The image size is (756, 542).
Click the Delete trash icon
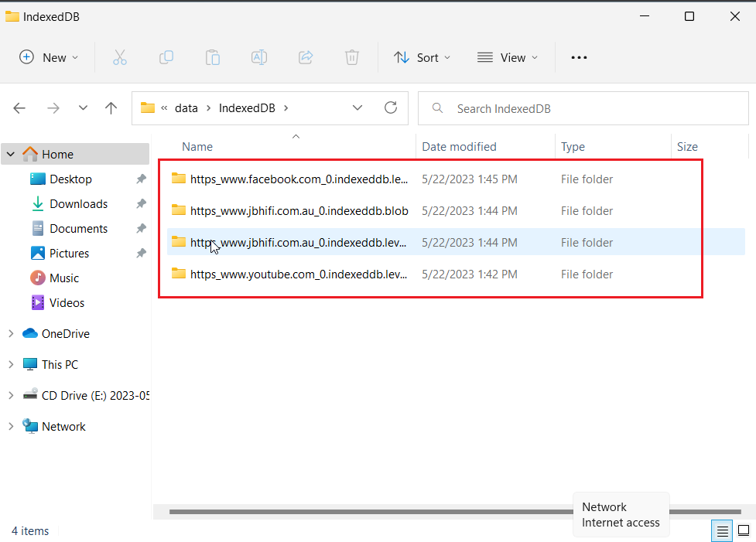[x=351, y=57]
